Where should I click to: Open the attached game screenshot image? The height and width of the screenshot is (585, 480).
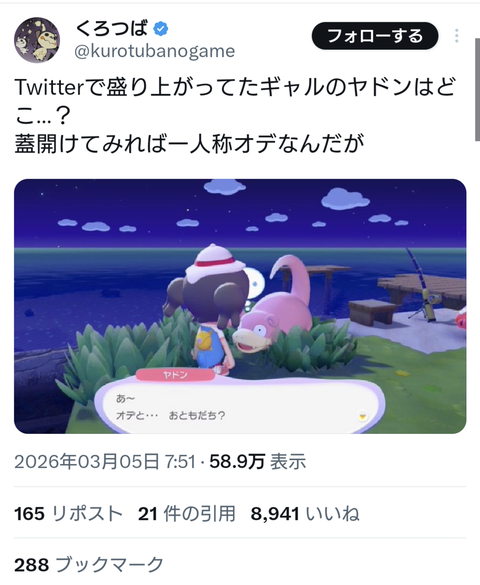pos(240,306)
